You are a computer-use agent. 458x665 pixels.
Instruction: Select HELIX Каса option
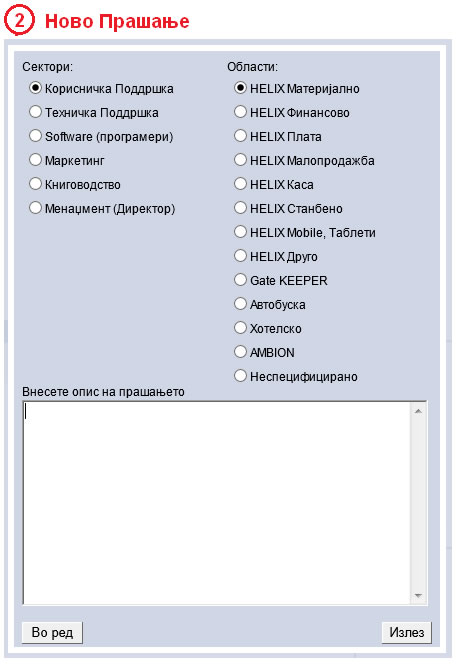[x=240, y=184]
